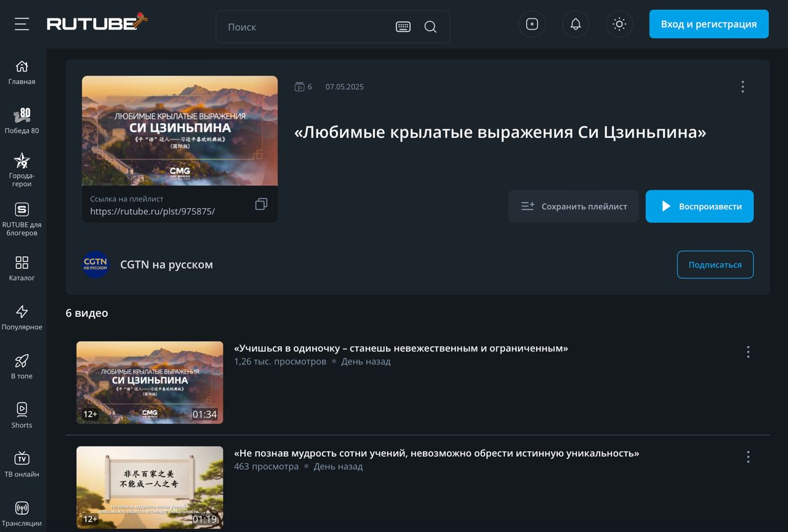Viewport: 788px width, 532px height.
Task: Open video title «Учишься в одиночку – станешь невежественным»
Action: pos(401,349)
